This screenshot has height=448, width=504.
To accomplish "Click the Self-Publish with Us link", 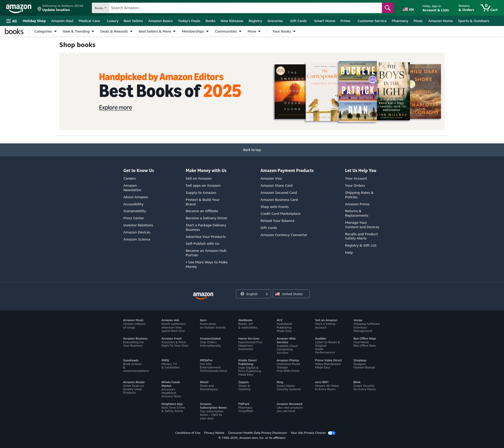I will (202, 244).
